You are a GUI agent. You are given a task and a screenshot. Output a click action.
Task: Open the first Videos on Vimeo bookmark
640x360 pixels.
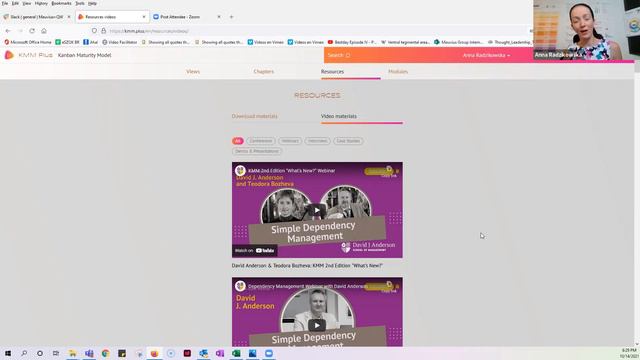[265, 42]
